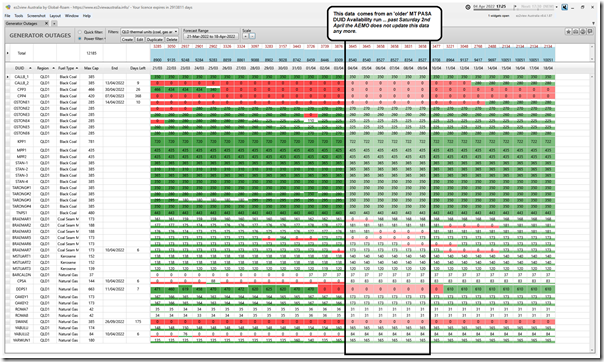Sort by the DUID column header
This screenshot has height=362, width=604.
(x=20, y=68)
